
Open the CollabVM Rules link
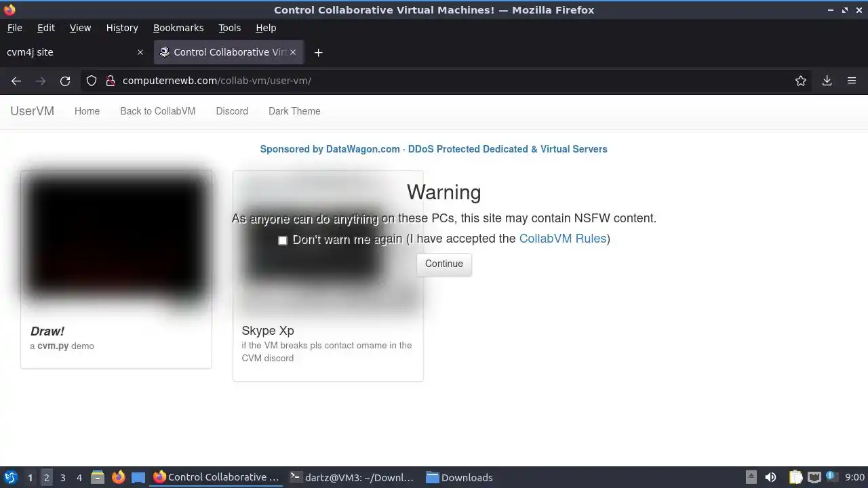[562, 239]
